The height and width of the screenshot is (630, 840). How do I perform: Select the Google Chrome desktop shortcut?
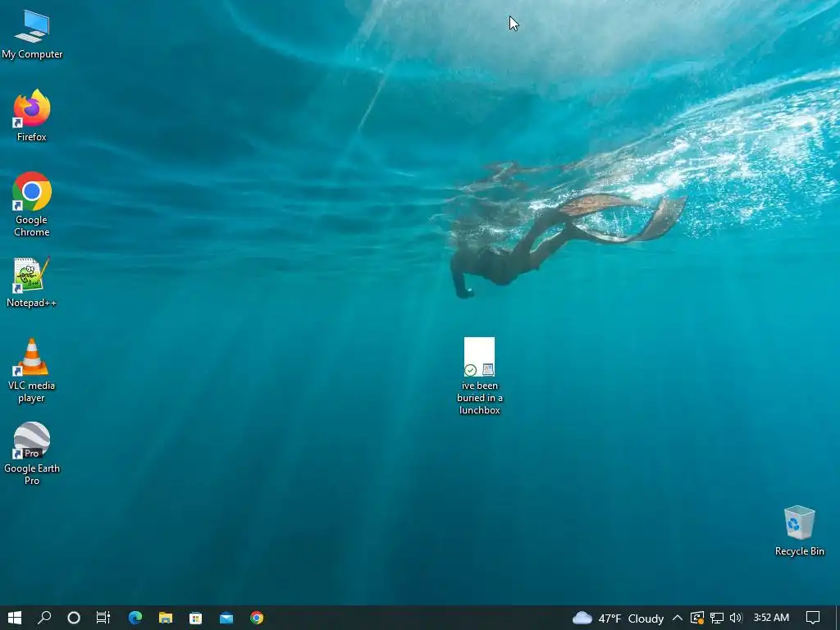32,204
